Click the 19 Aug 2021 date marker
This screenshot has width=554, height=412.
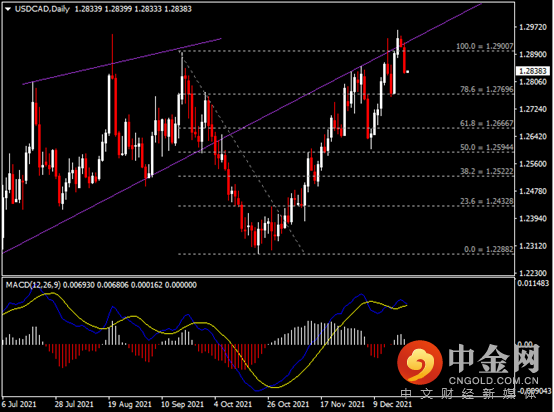(x=130, y=404)
